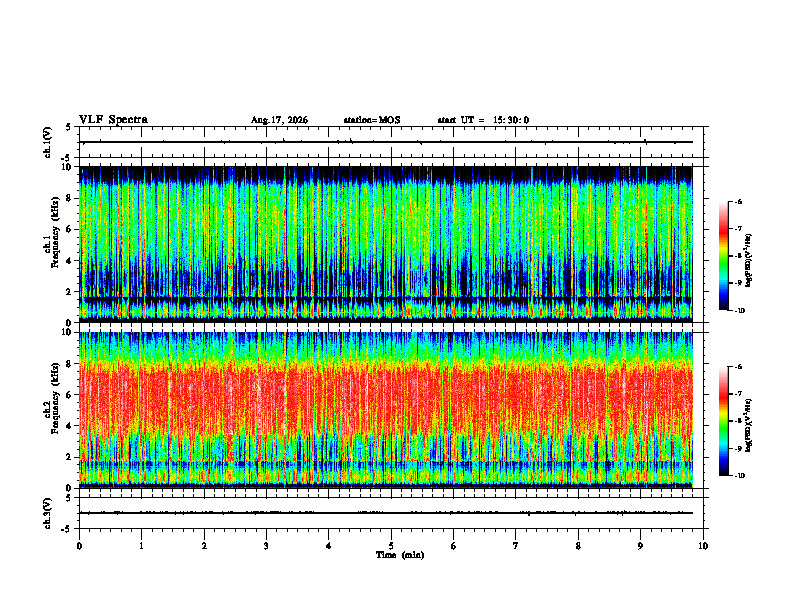
Task: Click the Time (min) axis title
Action: click(400, 555)
